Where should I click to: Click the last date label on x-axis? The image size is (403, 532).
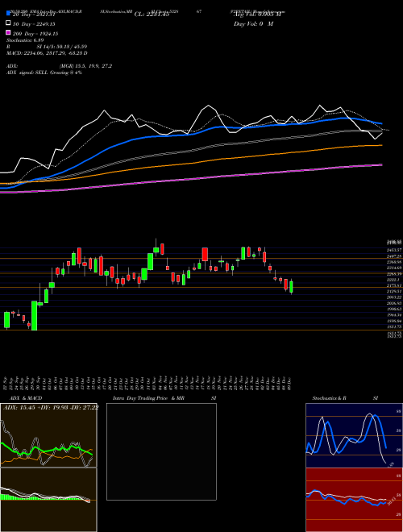pyautogui.click(x=291, y=382)
